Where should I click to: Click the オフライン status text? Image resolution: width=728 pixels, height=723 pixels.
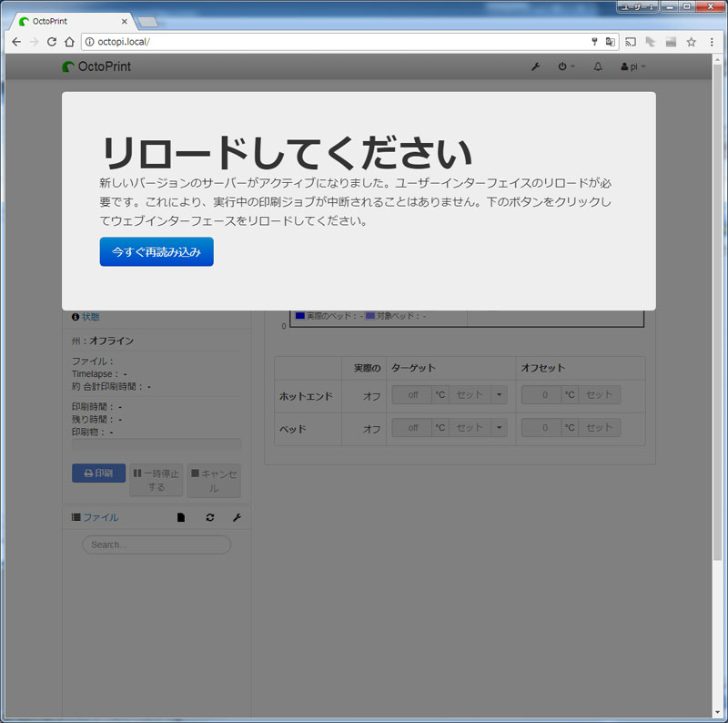[x=111, y=341]
